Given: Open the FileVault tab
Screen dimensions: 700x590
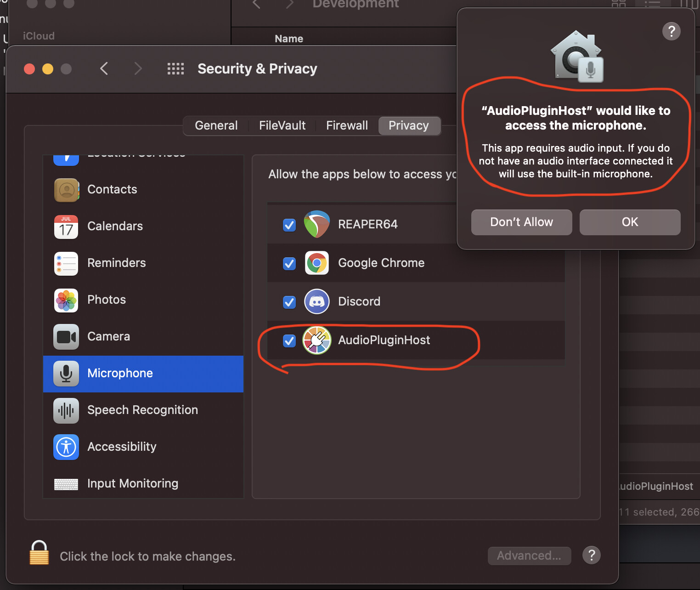Looking at the screenshot, I should [x=282, y=125].
